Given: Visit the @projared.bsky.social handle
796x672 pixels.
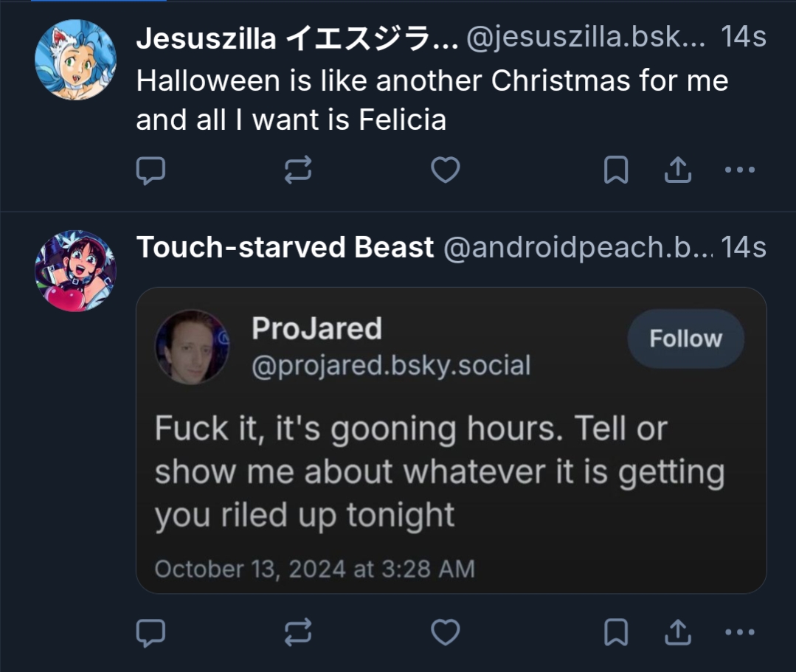Looking at the screenshot, I should 391,365.
